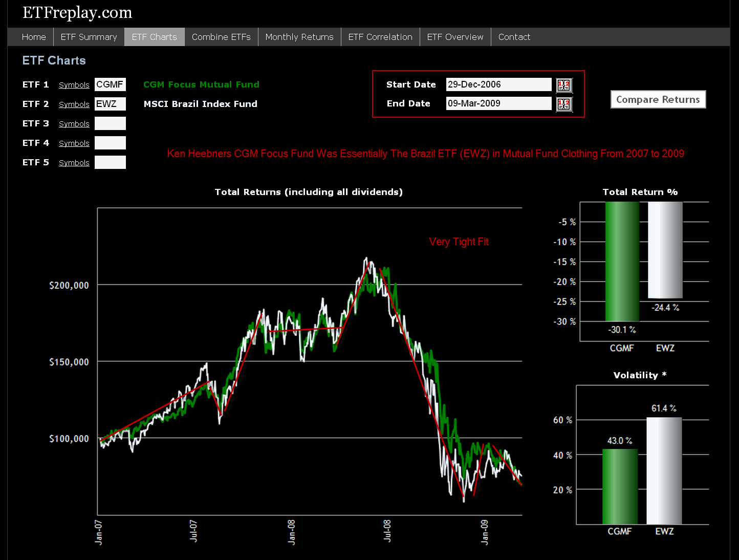The image size is (739, 560).
Task: Open the Symbols link for ETF 4
Action: click(x=74, y=143)
